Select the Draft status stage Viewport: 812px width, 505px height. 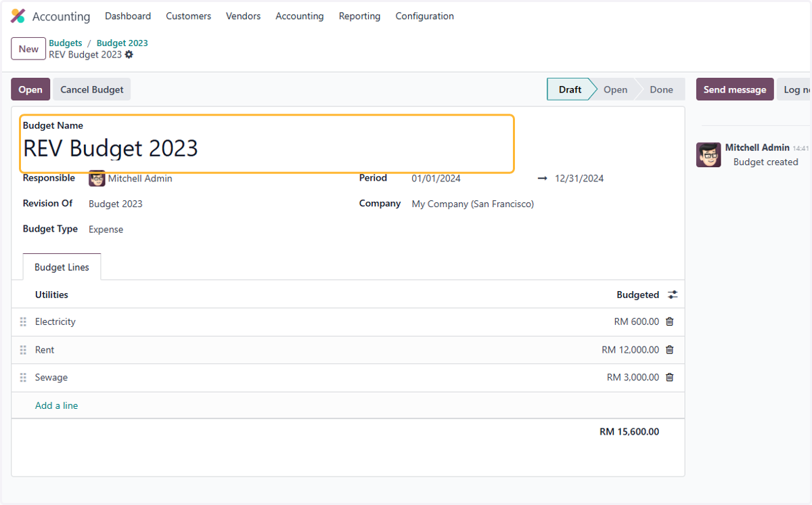[570, 89]
